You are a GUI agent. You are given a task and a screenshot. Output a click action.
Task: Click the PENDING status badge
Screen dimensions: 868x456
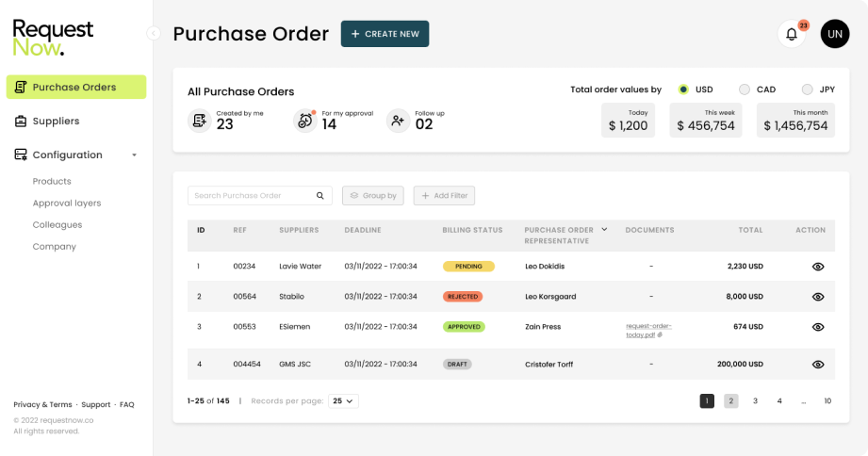(x=468, y=267)
